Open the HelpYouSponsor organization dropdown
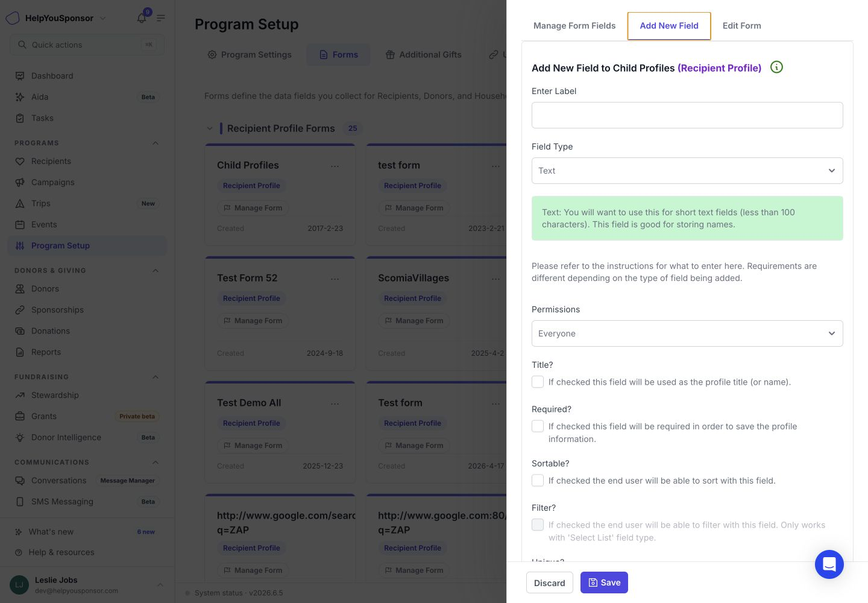Viewport: 868px width, 603px height. [x=102, y=18]
